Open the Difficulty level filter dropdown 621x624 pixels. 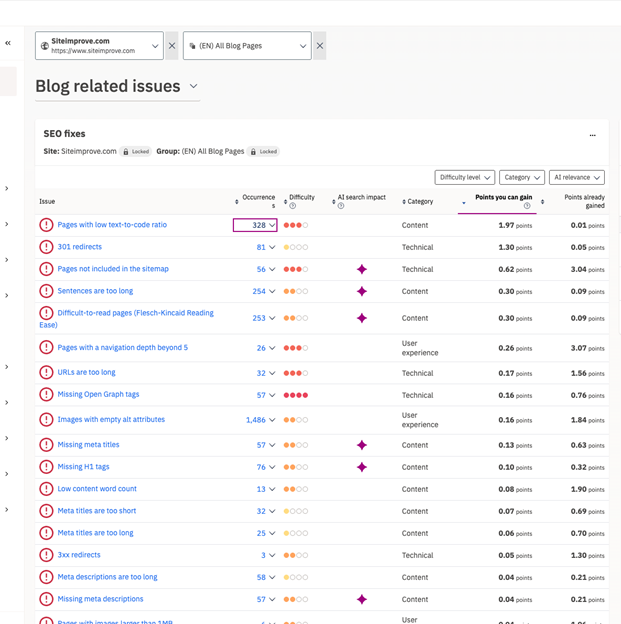465,178
